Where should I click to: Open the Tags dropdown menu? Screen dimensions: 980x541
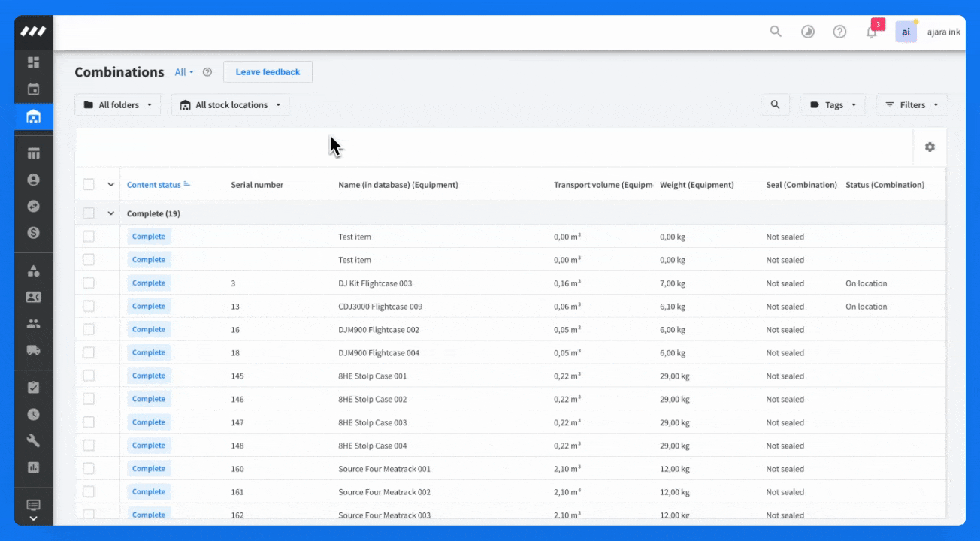tap(833, 105)
